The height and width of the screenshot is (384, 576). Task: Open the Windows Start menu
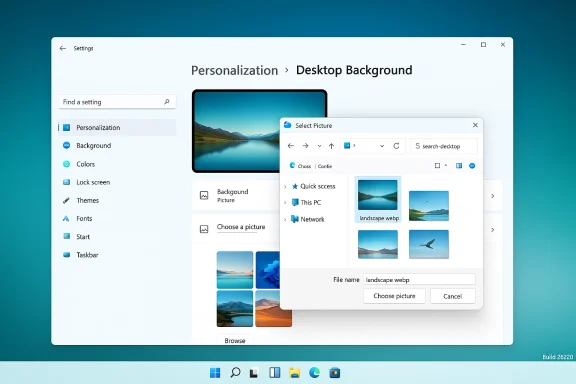(x=215, y=373)
